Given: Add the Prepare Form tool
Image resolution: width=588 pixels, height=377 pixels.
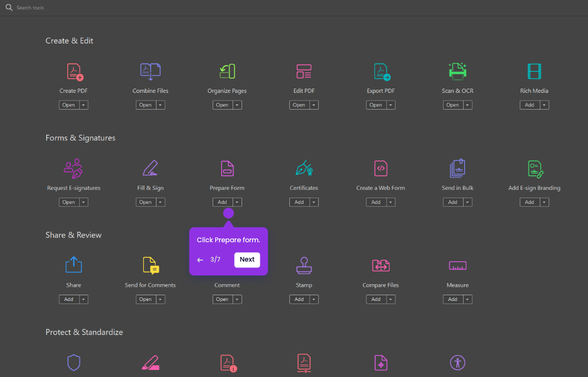Looking at the screenshot, I should coord(223,202).
